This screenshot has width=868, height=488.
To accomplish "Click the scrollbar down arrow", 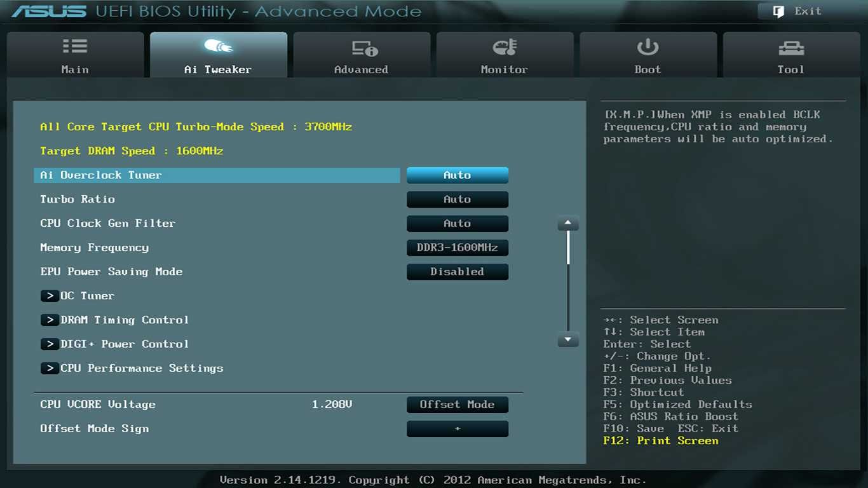I will point(568,340).
